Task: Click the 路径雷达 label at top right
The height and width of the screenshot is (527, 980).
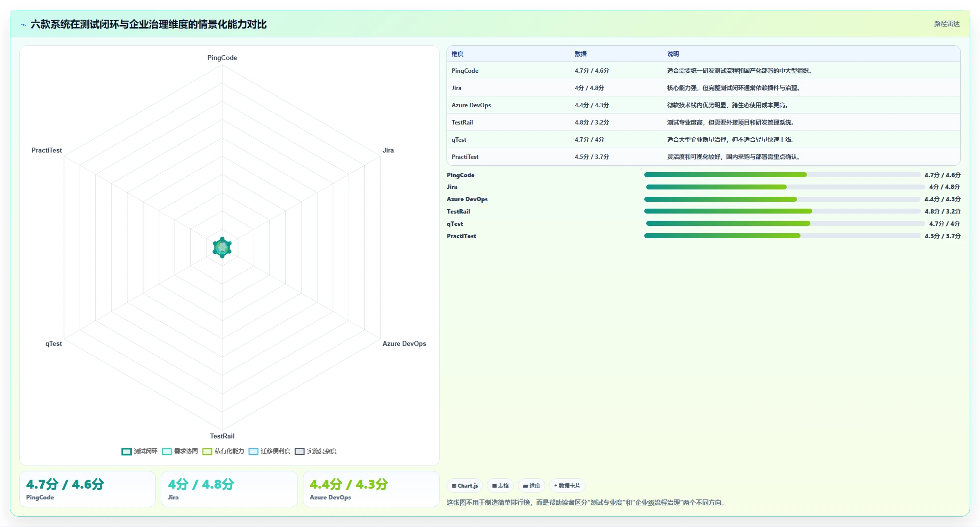Action: click(947, 24)
